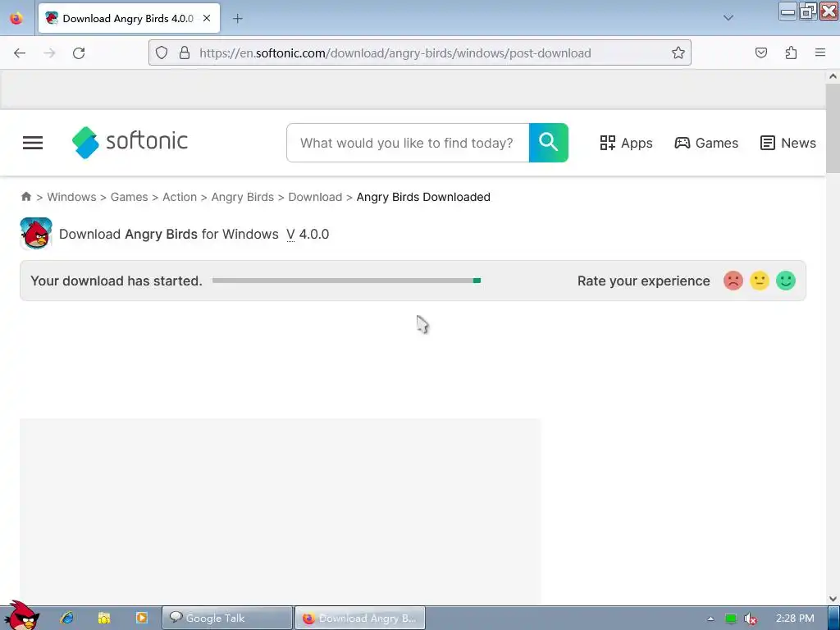This screenshot has width=840, height=630.
Task: Click the muted volume tray icon
Action: pos(751,619)
